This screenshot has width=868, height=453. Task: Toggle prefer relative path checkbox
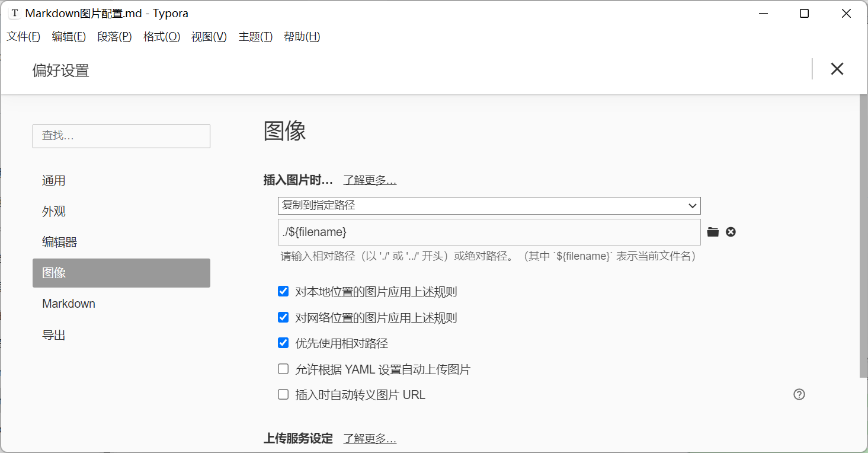(x=283, y=343)
